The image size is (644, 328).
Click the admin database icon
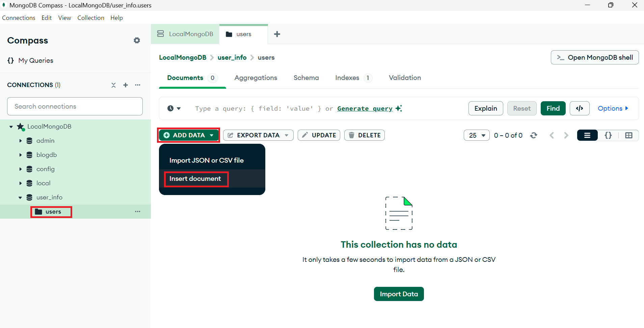click(x=29, y=141)
